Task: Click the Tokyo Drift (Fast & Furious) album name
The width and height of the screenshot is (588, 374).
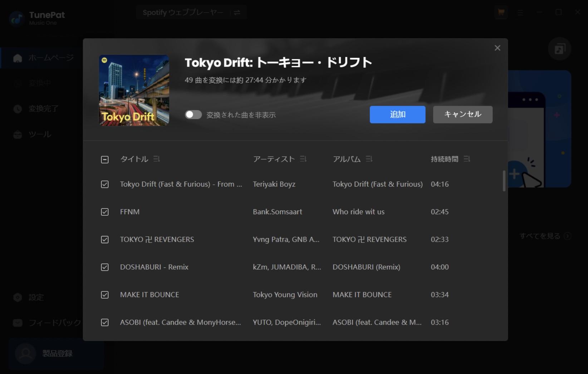Action: 377,184
